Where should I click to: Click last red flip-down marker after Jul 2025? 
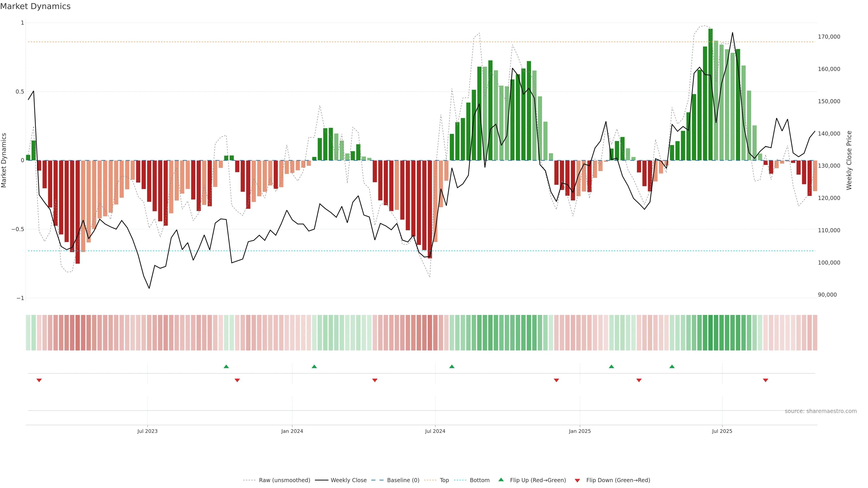[x=766, y=380]
